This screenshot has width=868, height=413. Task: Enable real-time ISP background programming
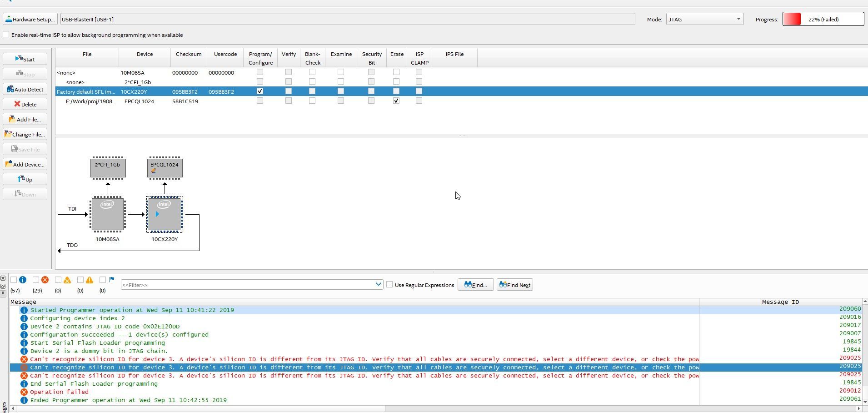click(x=6, y=35)
